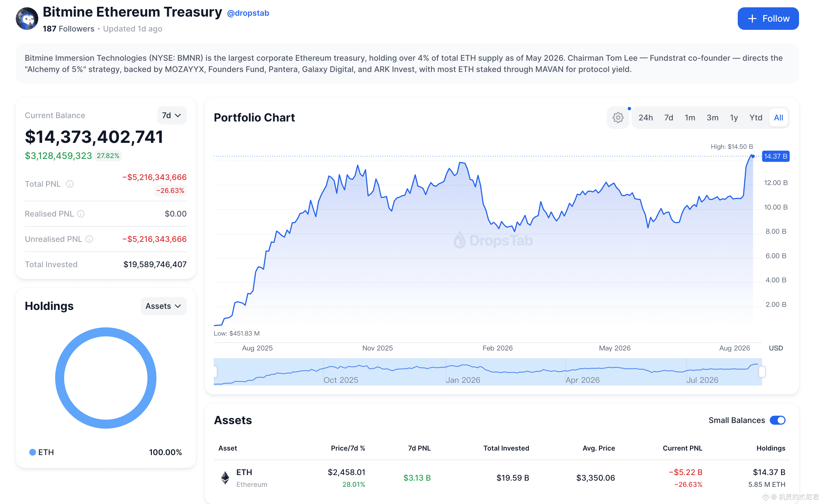Screen dimensions: 821x504
Task: Toggle the Small Balances switch
Action: pyautogui.click(x=777, y=420)
